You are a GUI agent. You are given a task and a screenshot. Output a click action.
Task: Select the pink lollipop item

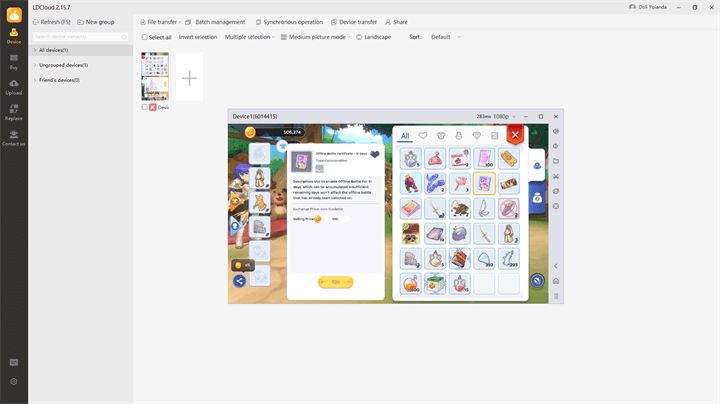coord(460,184)
